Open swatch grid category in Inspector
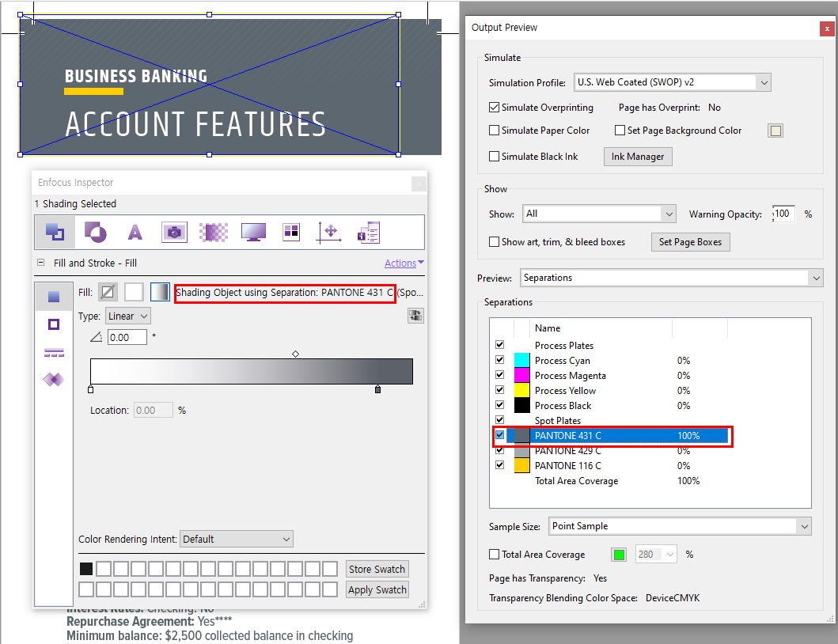The image size is (838, 644). (x=291, y=233)
